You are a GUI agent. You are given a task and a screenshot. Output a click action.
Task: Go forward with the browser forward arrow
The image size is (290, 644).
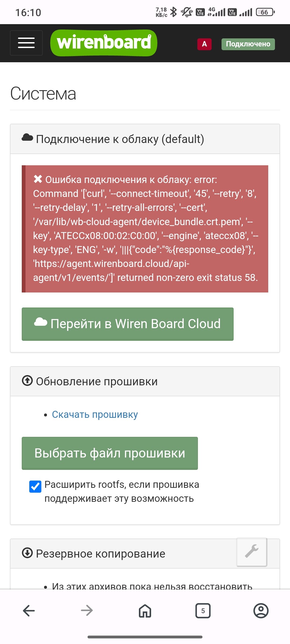87,611
